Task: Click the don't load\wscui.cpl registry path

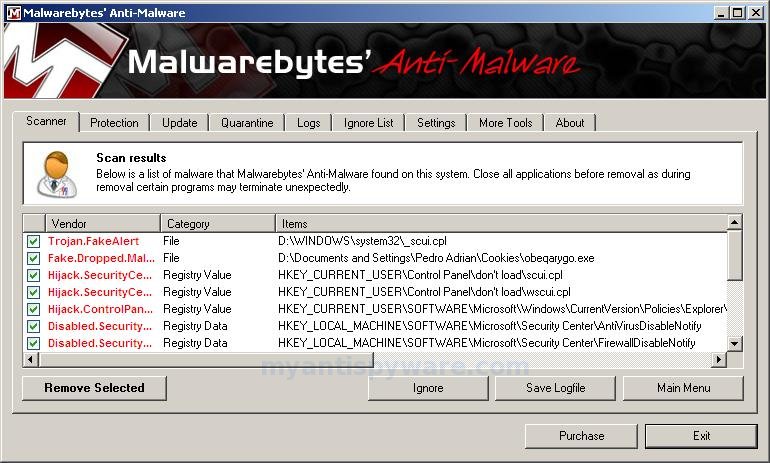Action: 424,292
